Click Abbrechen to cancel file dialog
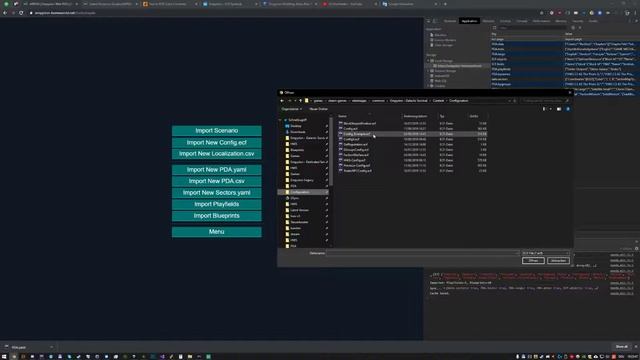Viewport: 640px width, 360px height. coord(558,260)
